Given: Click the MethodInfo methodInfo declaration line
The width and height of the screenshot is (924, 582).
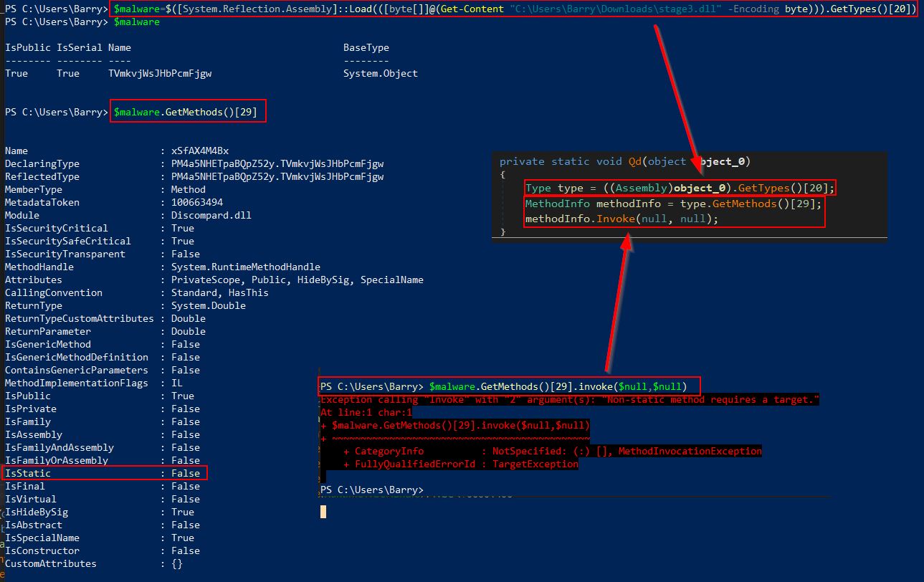Looking at the screenshot, I should [x=673, y=204].
